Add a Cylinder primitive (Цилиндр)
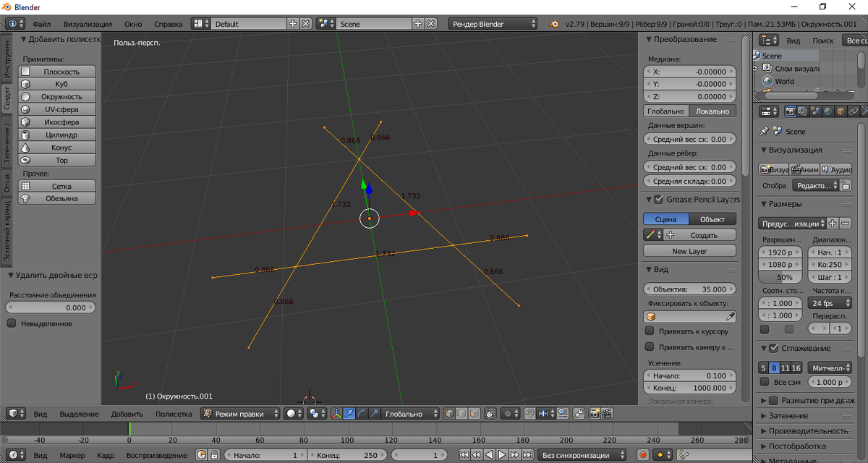 tap(57, 135)
